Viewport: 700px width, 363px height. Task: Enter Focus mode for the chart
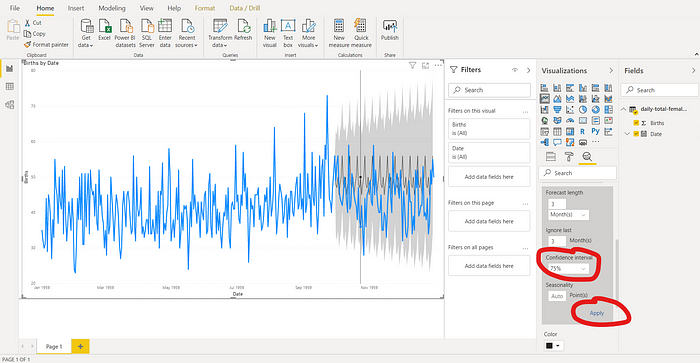425,66
